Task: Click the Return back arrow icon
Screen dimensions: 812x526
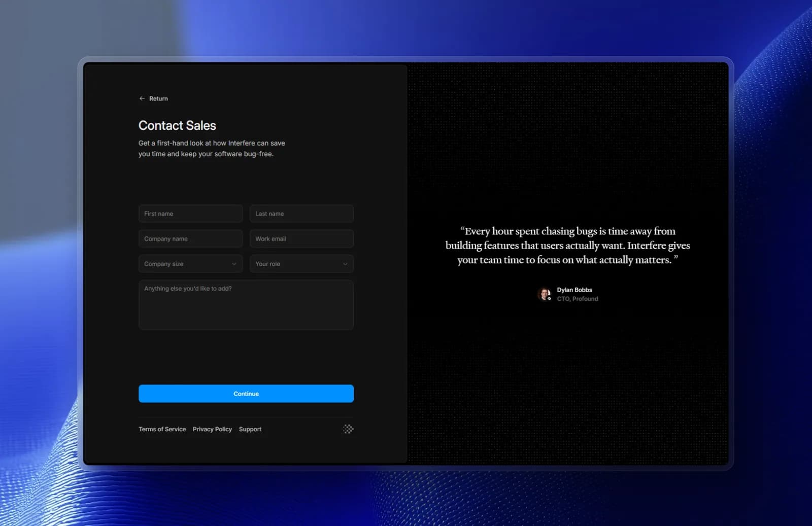Action: point(142,98)
